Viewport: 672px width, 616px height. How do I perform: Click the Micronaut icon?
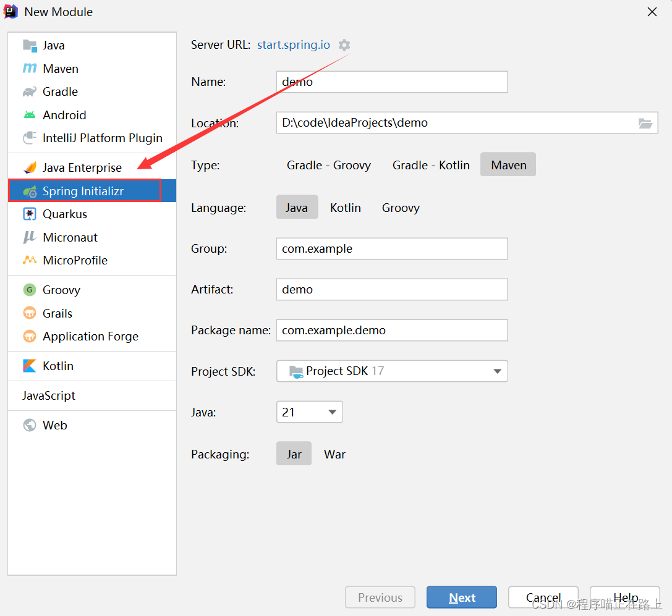tap(30, 237)
